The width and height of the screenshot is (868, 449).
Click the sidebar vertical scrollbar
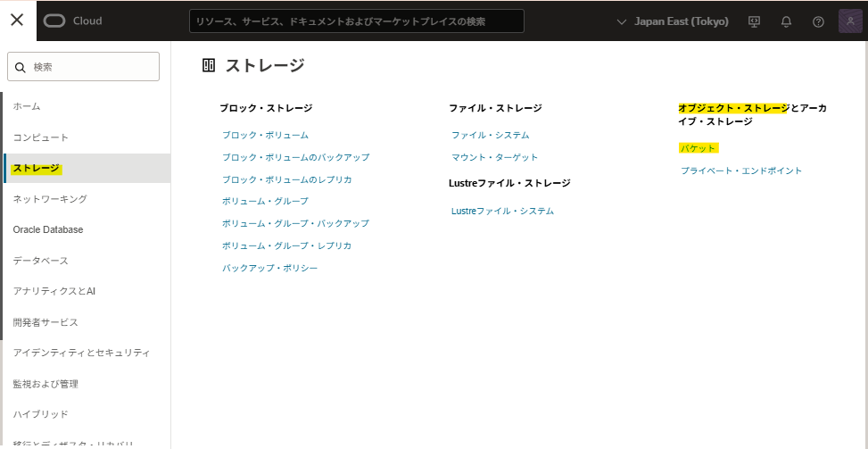click(2, 216)
